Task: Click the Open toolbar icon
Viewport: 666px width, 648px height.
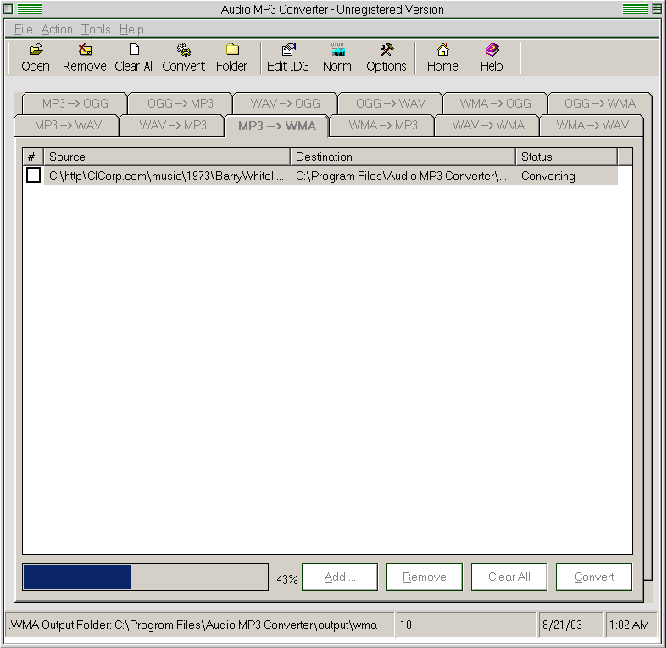Action: (x=36, y=58)
